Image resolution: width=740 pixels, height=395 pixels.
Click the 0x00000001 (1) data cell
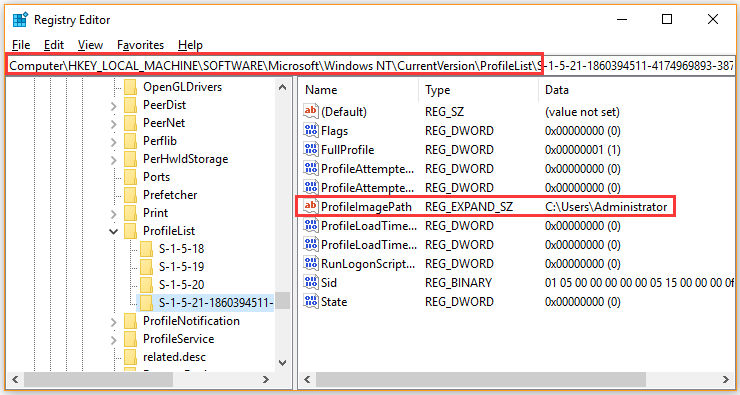582,150
